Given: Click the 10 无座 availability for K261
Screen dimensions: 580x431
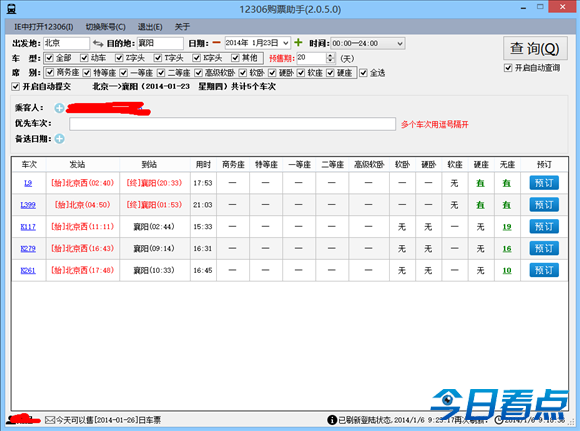Looking at the screenshot, I should 507,270.
